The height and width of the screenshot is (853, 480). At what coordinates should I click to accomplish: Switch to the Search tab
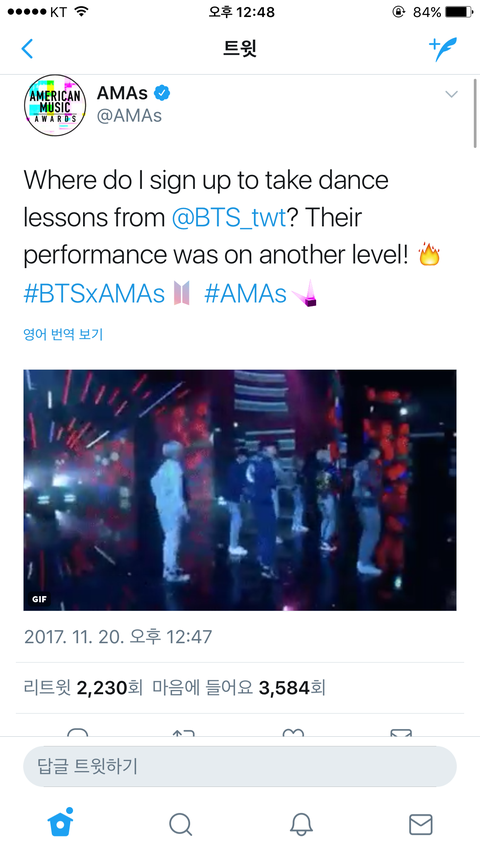pos(180,824)
